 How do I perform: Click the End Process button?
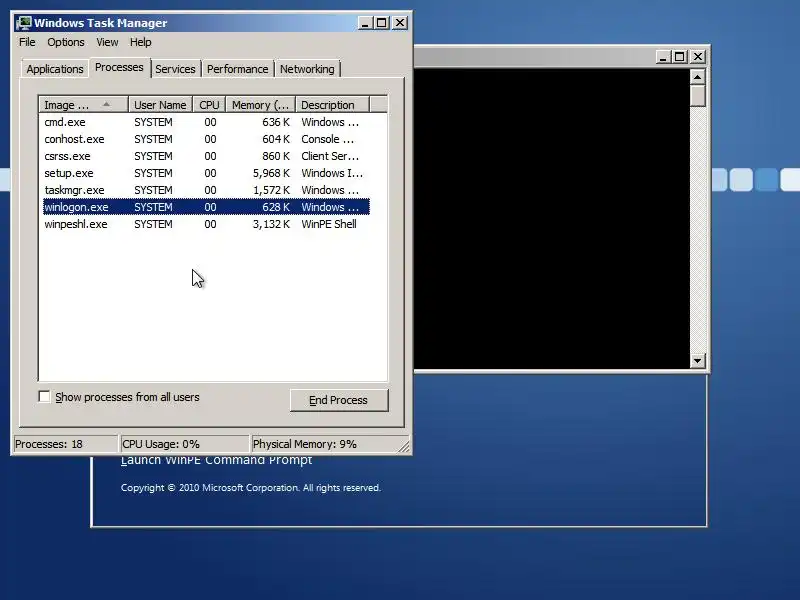339,400
